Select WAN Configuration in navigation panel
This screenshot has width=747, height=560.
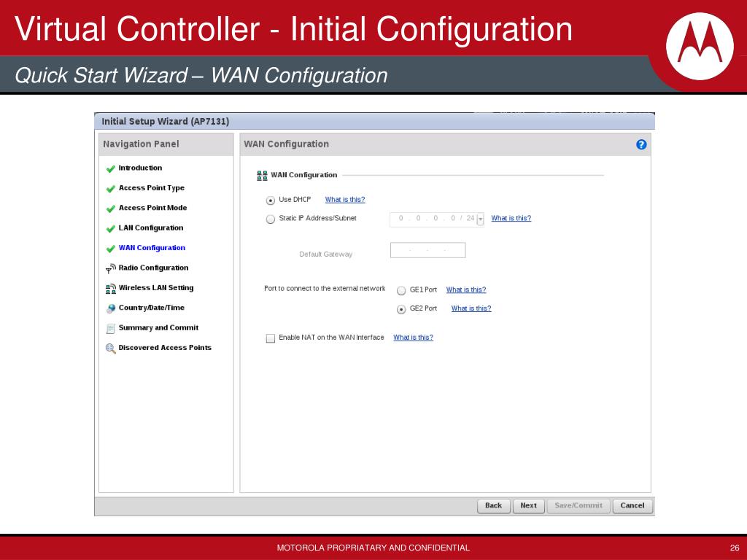152,248
